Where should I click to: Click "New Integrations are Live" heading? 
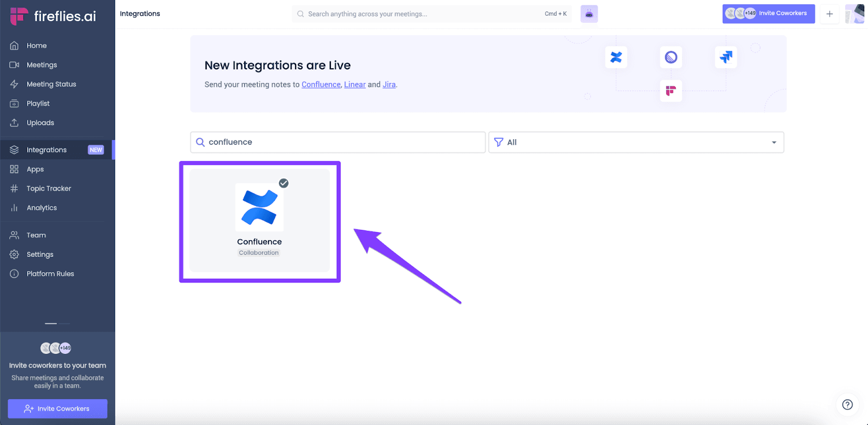(278, 66)
